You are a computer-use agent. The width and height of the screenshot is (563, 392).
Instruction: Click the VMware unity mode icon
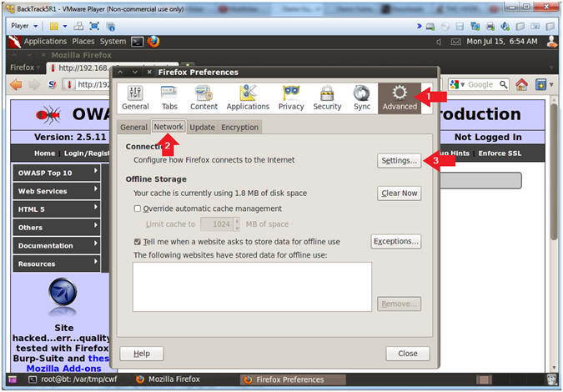pos(110,26)
